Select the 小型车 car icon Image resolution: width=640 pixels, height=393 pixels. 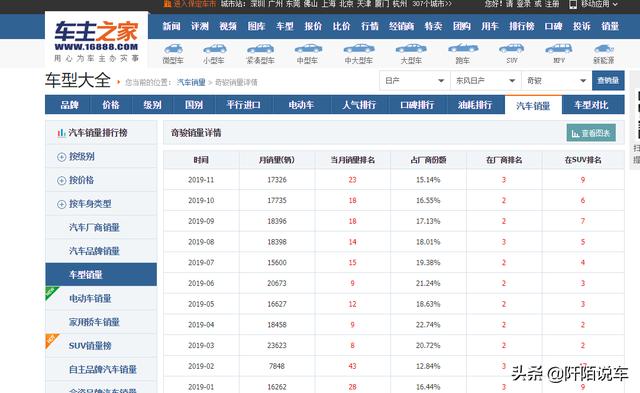[214, 49]
